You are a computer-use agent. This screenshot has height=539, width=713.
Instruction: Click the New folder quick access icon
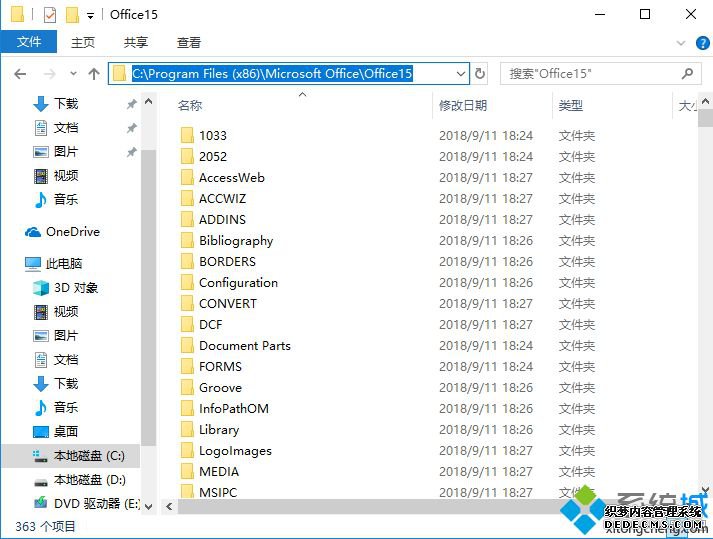click(x=72, y=15)
